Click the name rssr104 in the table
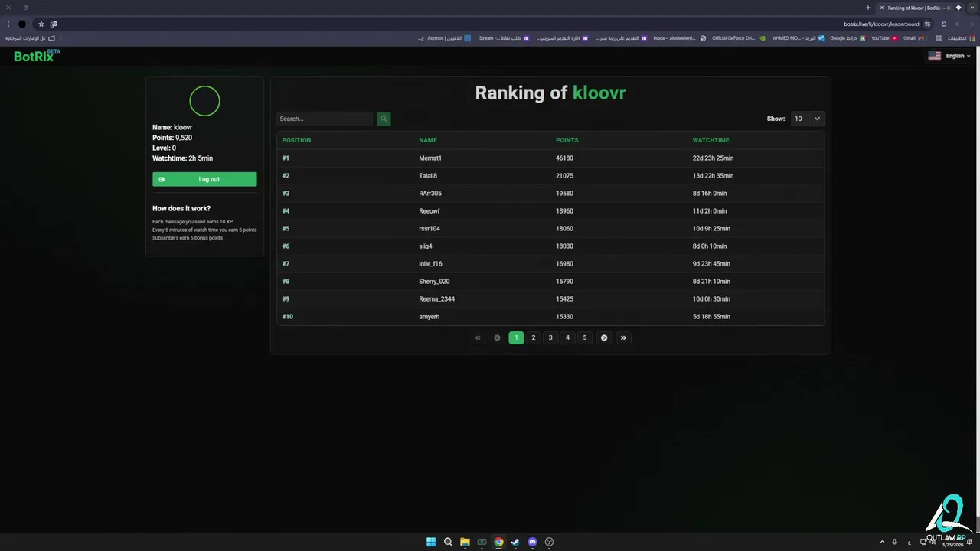 click(x=430, y=229)
